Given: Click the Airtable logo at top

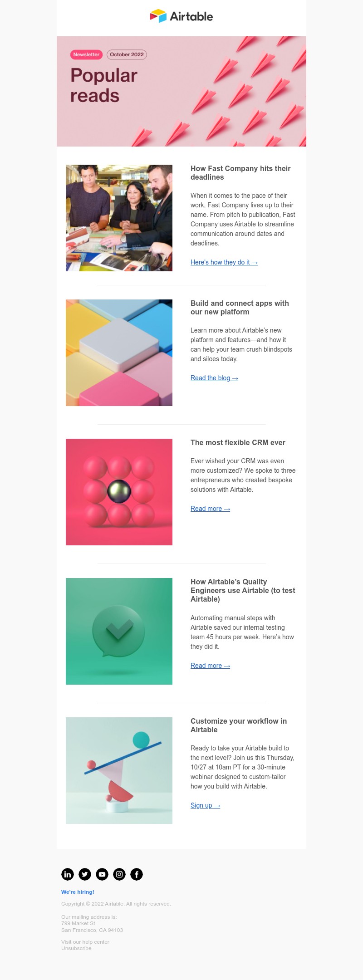Looking at the screenshot, I should point(181,16).
